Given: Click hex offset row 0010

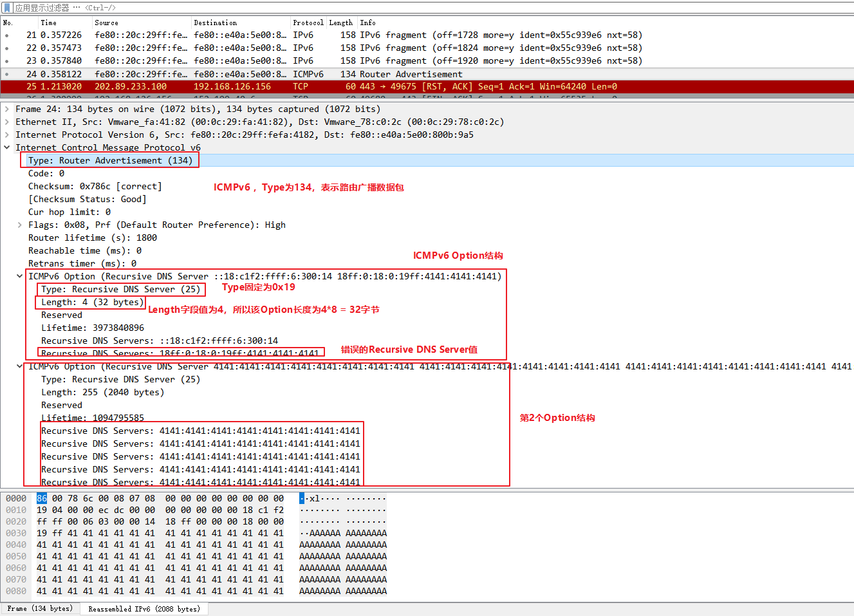Looking at the screenshot, I should click(16, 510).
